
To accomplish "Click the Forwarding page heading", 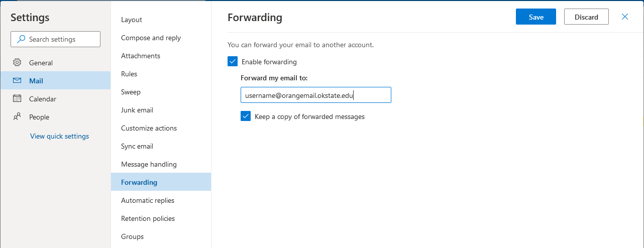I will (255, 18).
